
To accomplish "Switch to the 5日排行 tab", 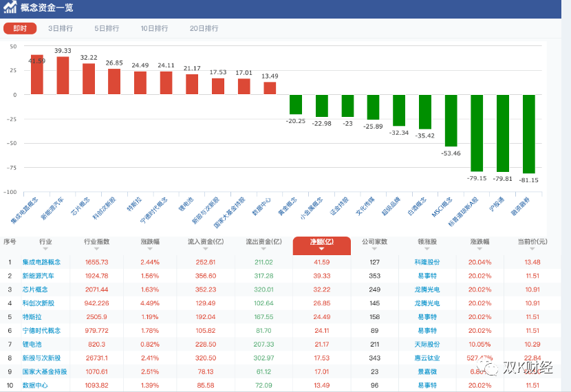I will 107,29.
